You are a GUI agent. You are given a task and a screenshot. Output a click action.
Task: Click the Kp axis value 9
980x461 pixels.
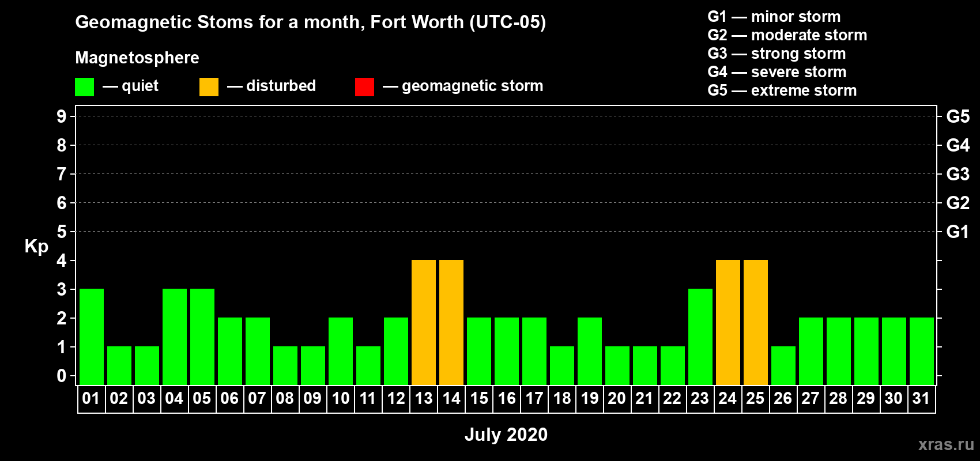coord(62,116)
